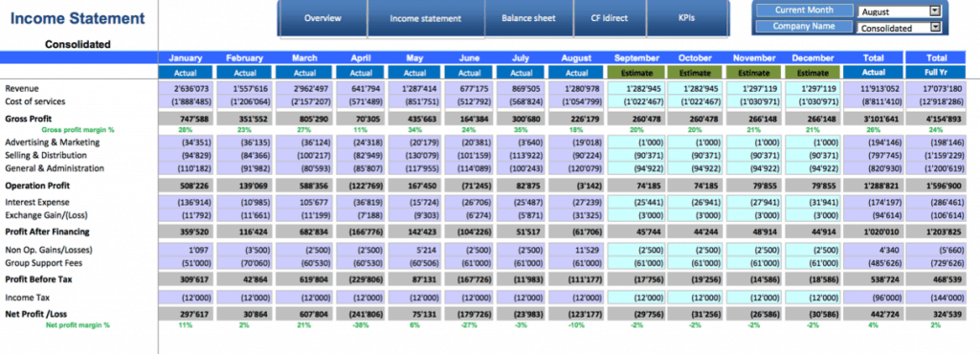Go to CF Idirect tab

(610, 18)
